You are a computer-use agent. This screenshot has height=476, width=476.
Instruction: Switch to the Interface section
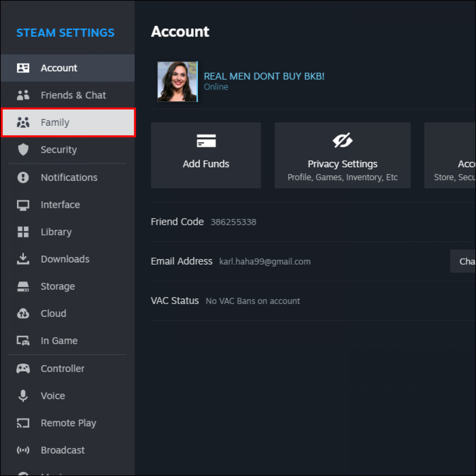[60, 205]
